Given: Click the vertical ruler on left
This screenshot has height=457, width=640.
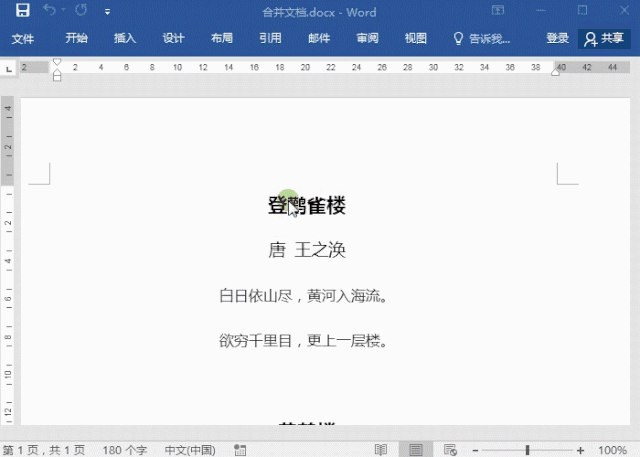Looking at the screenshot, I should [x=8, y=260].
